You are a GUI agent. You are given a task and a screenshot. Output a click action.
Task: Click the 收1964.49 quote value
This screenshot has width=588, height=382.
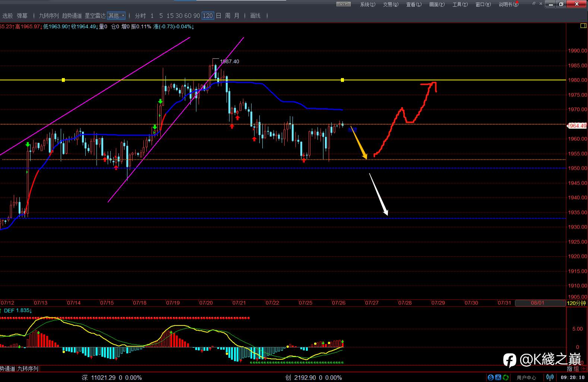85,26
